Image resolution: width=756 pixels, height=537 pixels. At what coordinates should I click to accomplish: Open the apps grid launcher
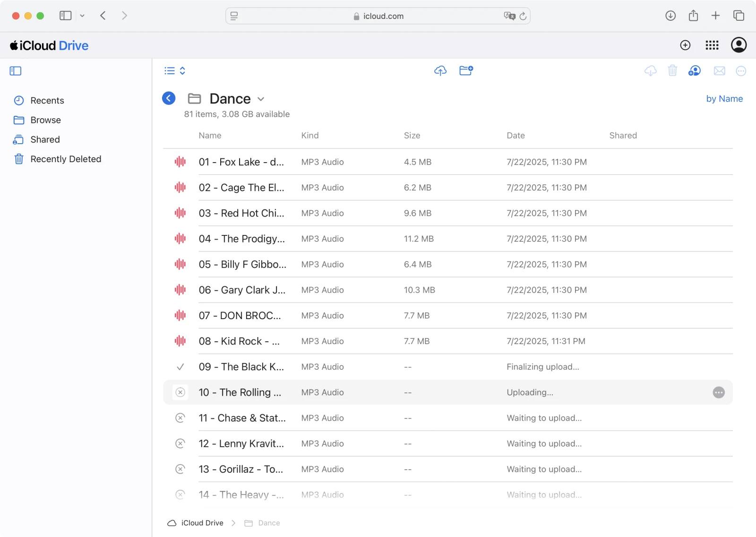pos(712,45)
